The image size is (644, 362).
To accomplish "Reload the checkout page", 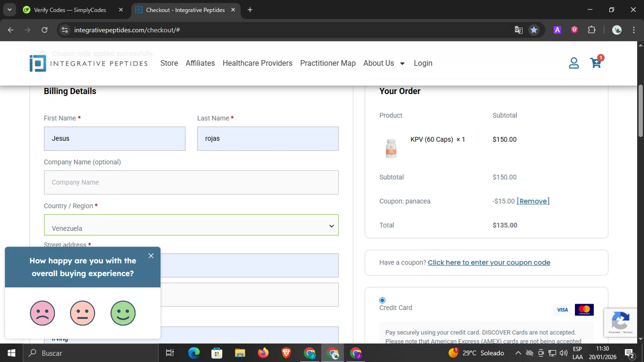I will point(45,30).
